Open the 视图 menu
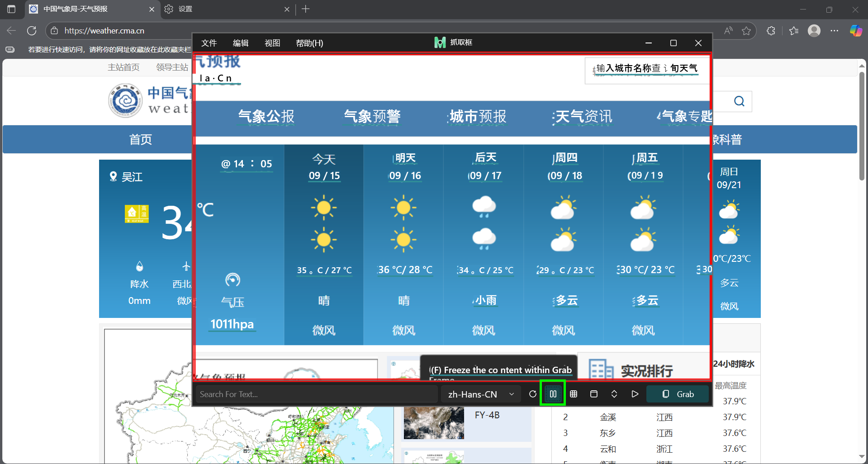This screenshot has width=868, height=464. (x=272, y=43)
